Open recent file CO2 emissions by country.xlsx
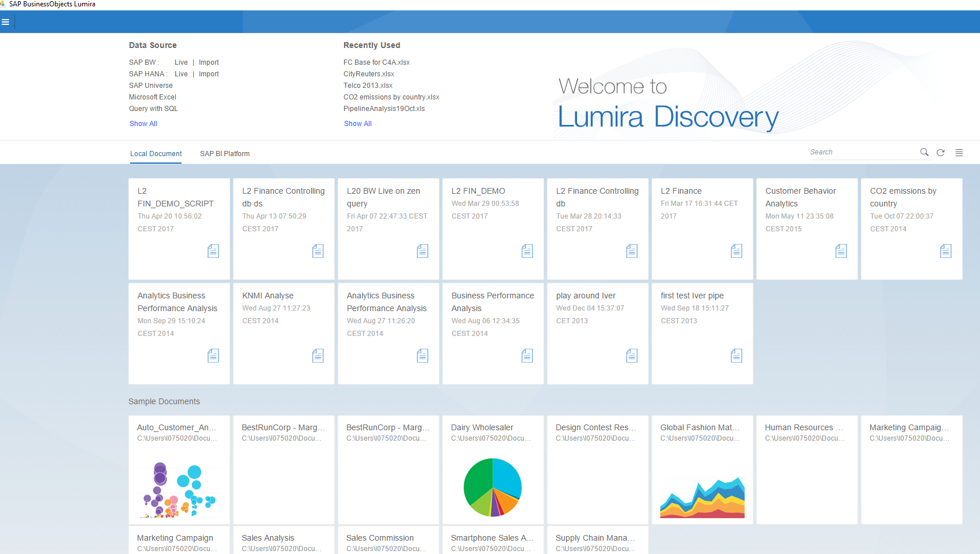 point(391,97)
